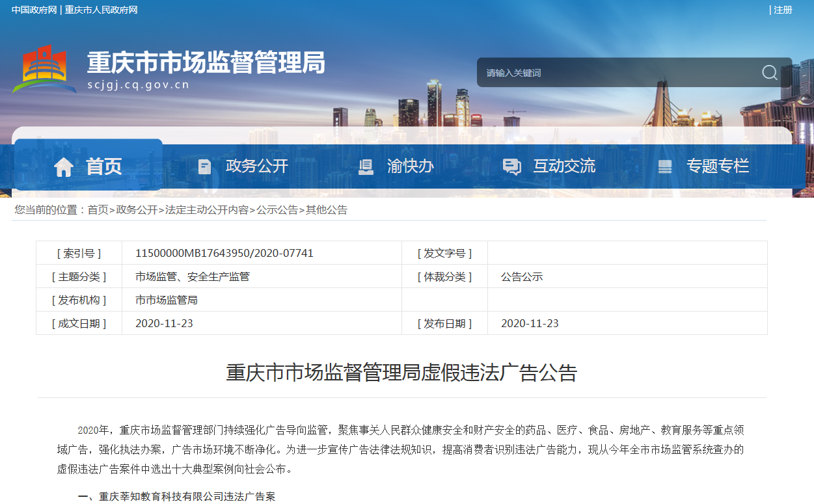Image resolution: width=814 pixels, height=504 pixels.
Task: Click the [ 主题分类 ] label cell
Action: pos(79,276)
